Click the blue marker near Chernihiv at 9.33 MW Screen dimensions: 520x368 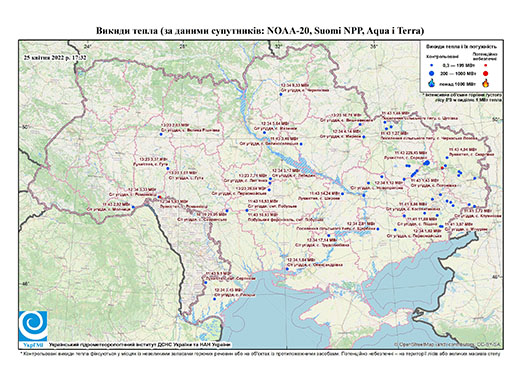281,94
